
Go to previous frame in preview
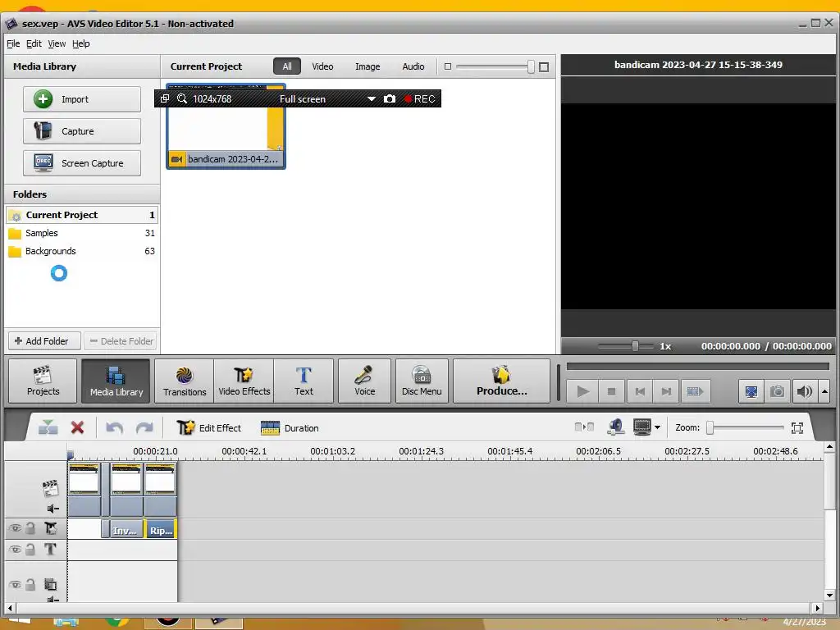640,391
